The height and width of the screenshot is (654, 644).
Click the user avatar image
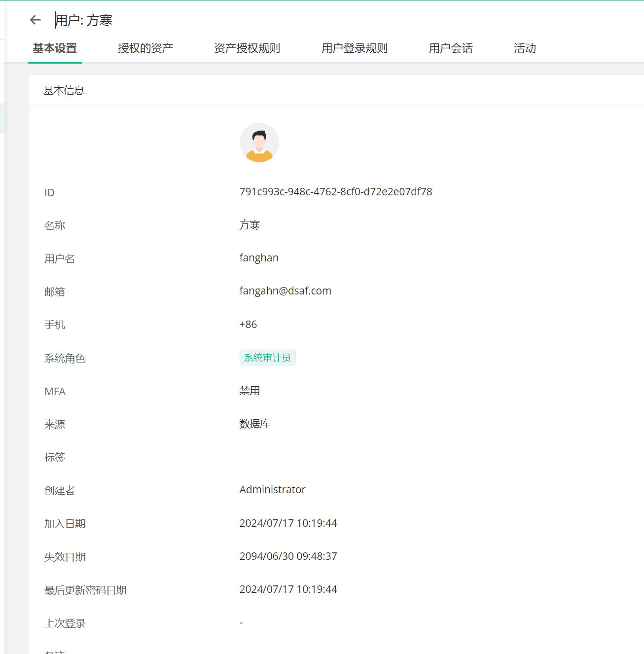pos(259,143)
